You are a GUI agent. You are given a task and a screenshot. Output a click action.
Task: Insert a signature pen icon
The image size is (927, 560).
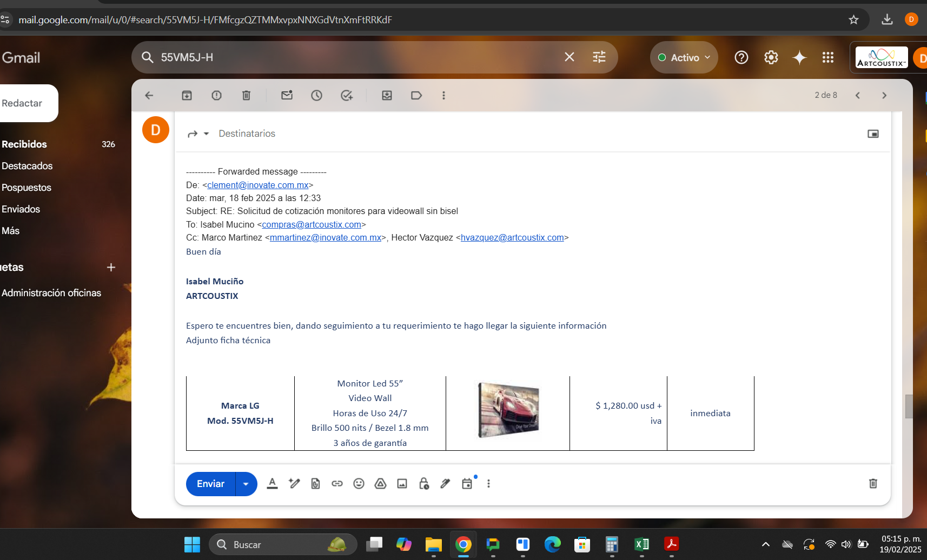click(x=445, y=484)
